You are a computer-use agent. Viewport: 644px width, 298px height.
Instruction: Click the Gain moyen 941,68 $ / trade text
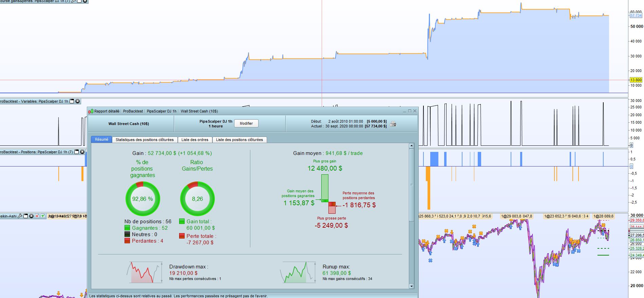click(x=328, y=153)
